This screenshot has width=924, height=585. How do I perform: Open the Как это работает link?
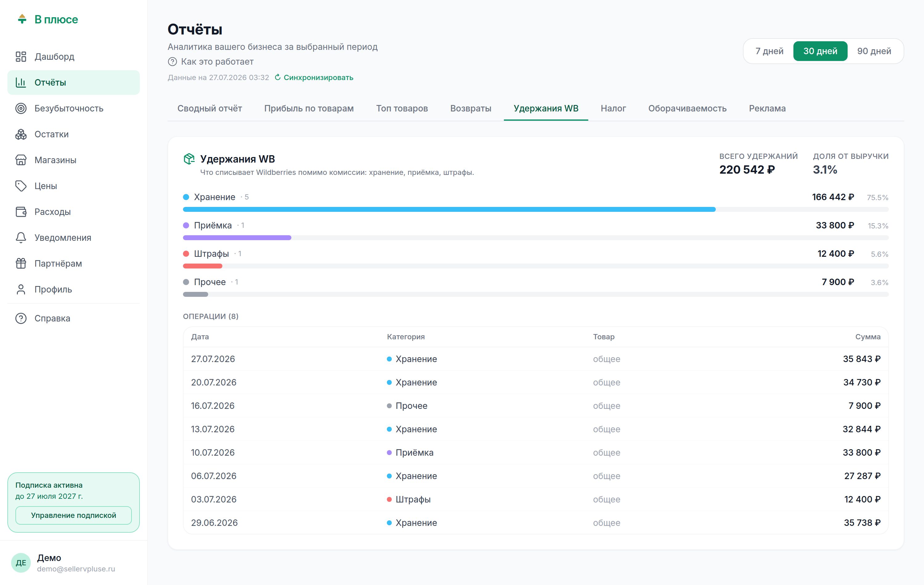[217, 61]
